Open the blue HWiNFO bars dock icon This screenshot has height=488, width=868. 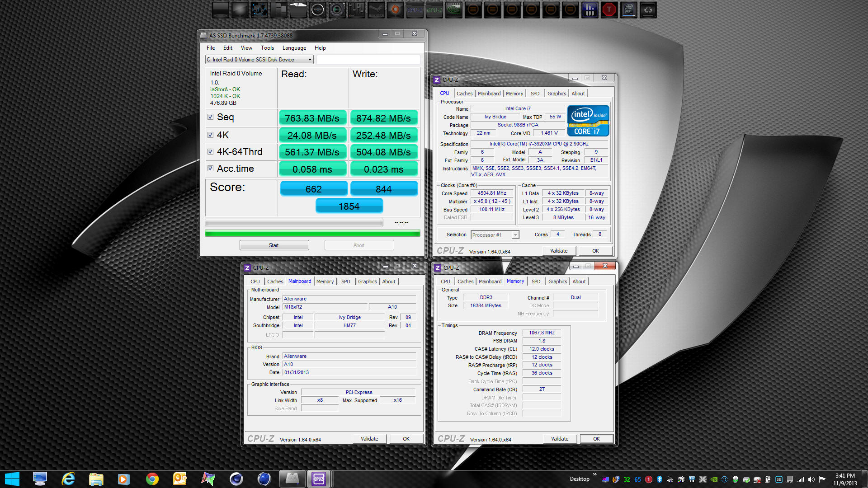(590, 9)
